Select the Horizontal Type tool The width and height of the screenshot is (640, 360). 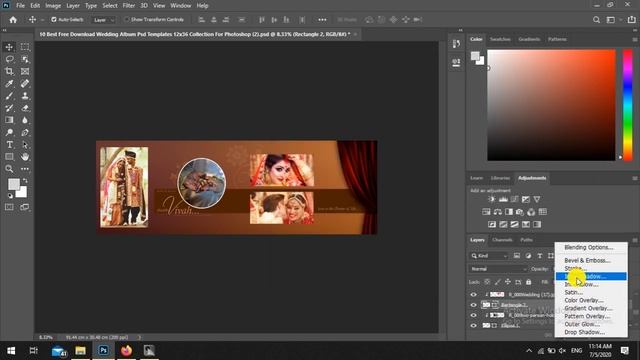pos(9,144)
